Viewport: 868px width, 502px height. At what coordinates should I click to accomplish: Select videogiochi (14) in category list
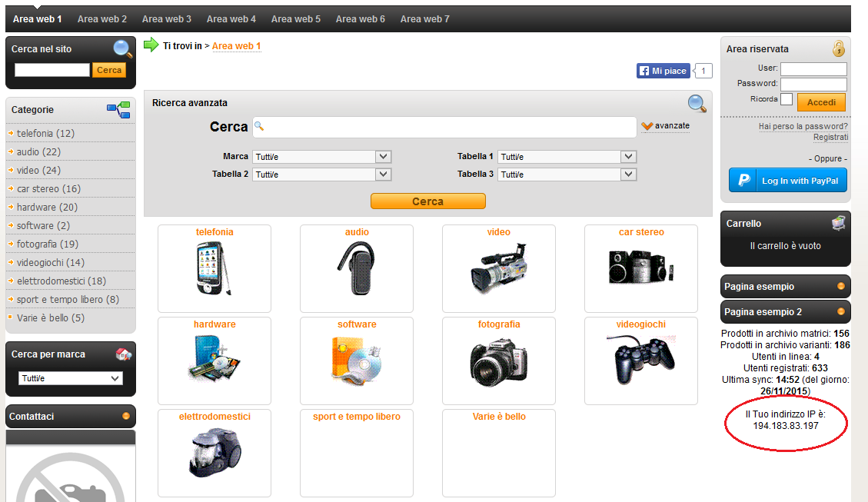click(x=51, y=262)
